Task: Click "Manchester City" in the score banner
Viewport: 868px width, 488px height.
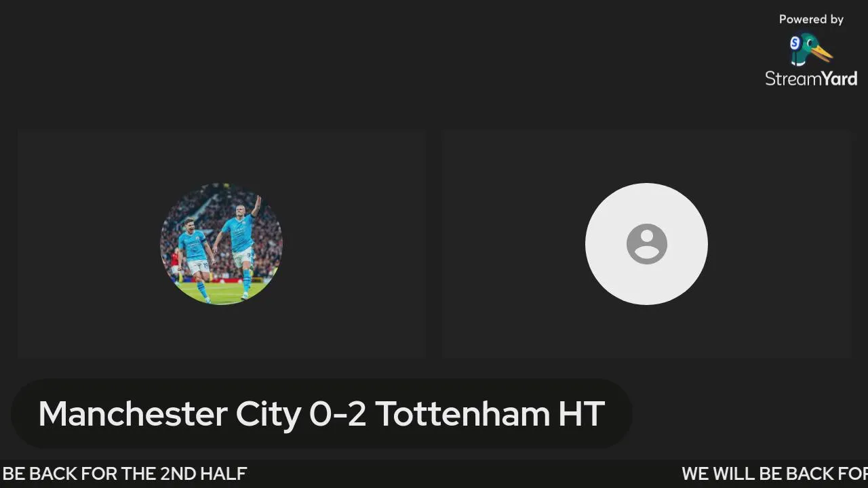Action: tap(169, 414)
